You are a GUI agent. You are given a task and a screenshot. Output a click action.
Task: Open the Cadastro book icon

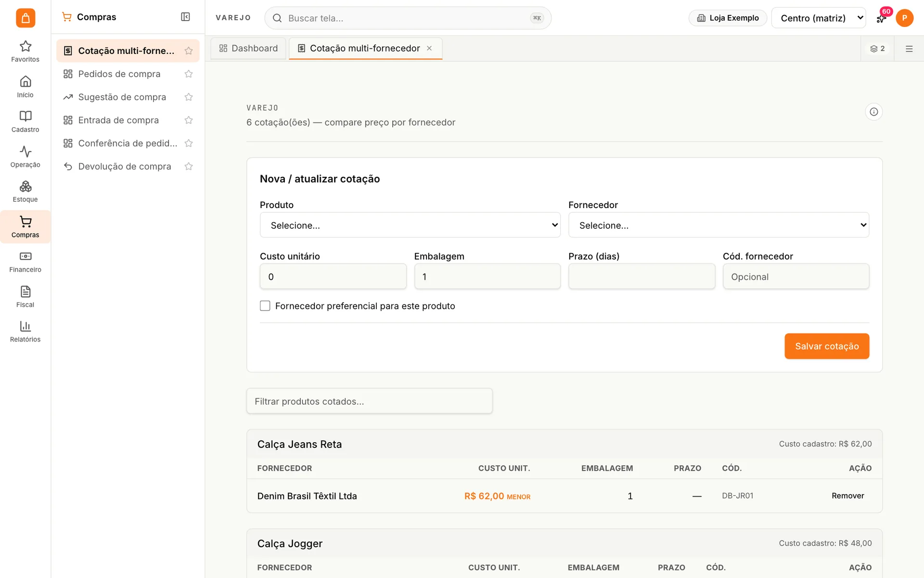[x=25, y=122]
